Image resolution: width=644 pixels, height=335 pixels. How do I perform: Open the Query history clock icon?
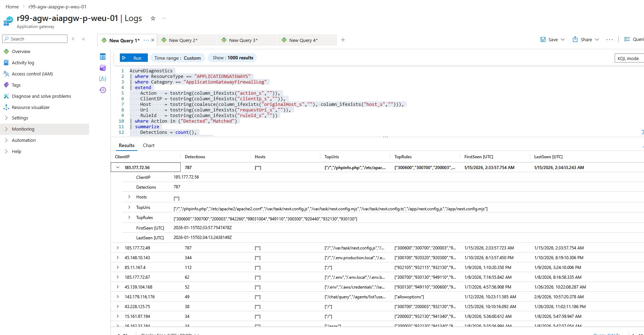click(103, 90)
